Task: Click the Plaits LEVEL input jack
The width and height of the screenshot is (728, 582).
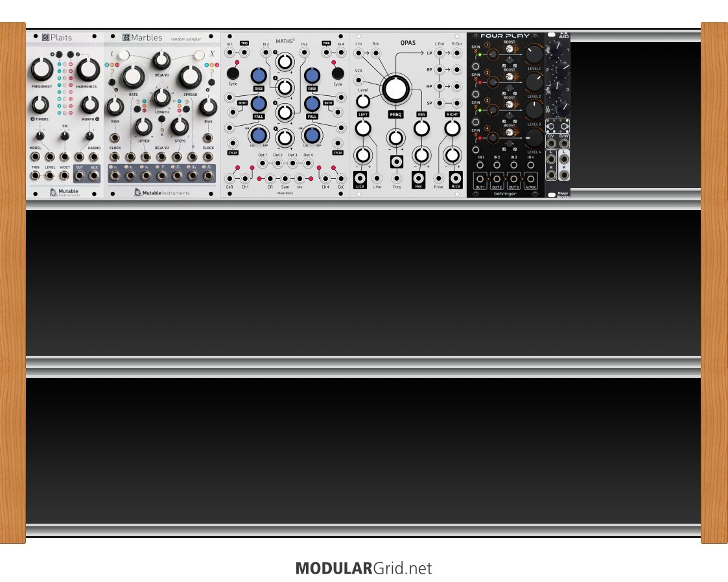Action: [50, 176]
